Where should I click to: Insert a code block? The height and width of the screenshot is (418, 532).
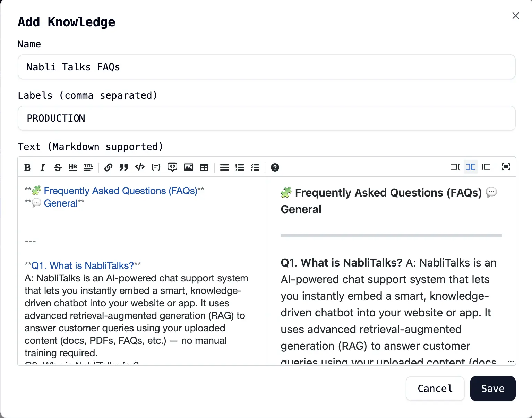tap(156, 167)
